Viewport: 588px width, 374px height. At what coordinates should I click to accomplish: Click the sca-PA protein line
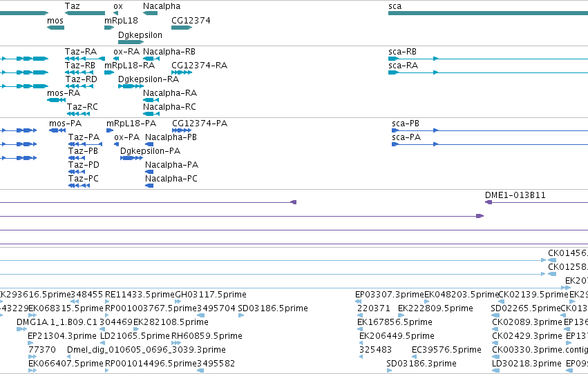pos(490,144)
